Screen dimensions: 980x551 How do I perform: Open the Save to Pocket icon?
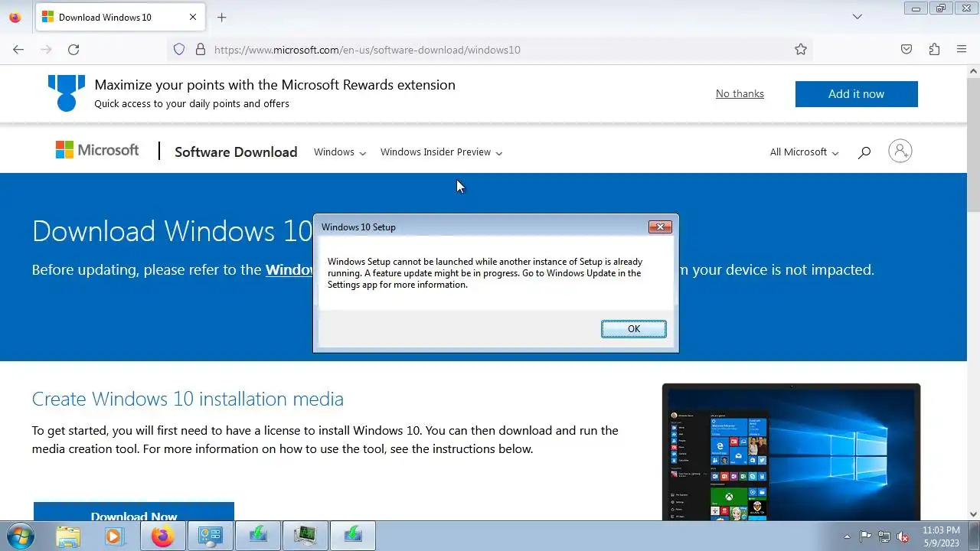906,49
